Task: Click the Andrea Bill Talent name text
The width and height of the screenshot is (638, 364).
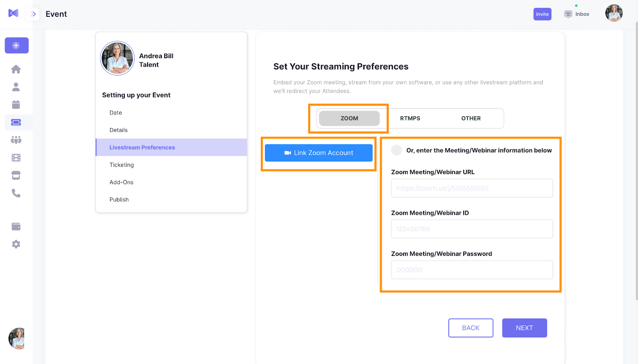Action: [156, 60]
